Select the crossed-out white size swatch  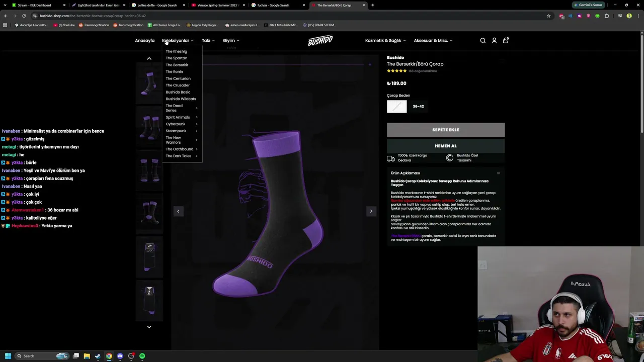396,107
